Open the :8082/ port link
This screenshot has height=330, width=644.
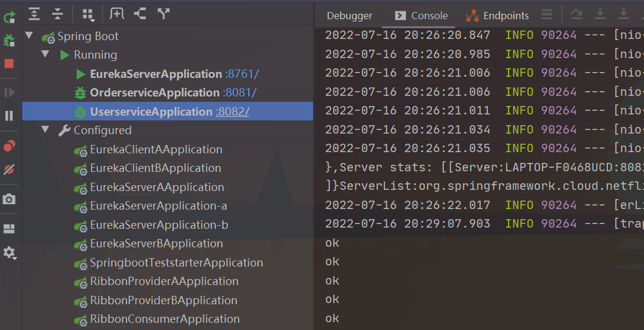pos(233,111)
